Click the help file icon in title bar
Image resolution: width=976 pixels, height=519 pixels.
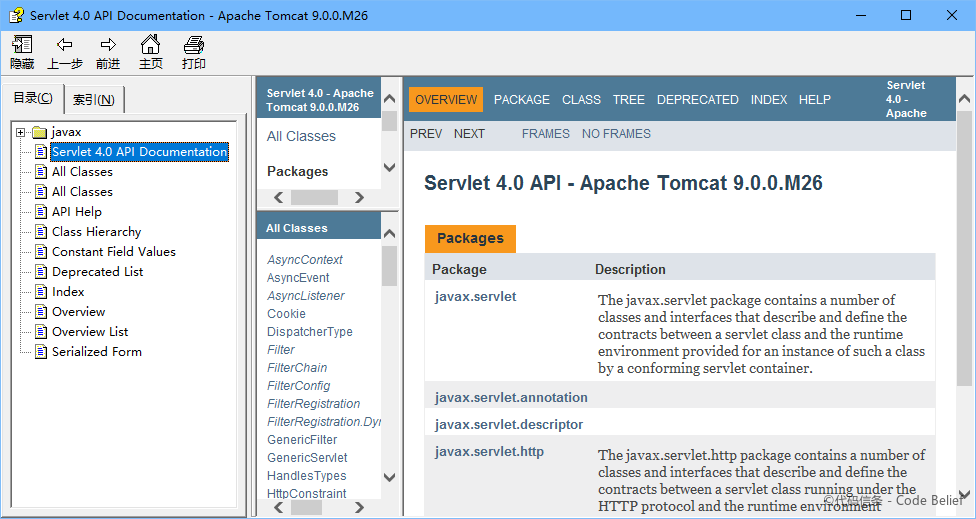point(16,15)
